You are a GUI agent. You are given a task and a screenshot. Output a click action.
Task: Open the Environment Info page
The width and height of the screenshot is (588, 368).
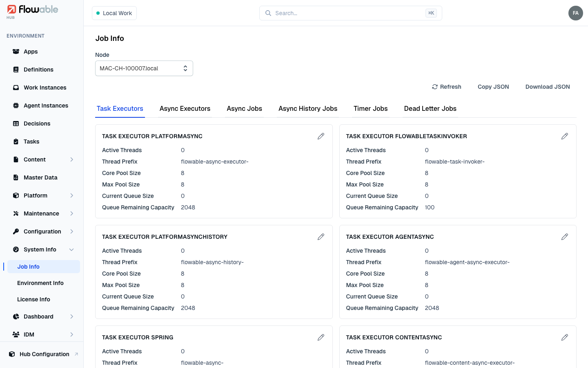click(x=40, y=283)
